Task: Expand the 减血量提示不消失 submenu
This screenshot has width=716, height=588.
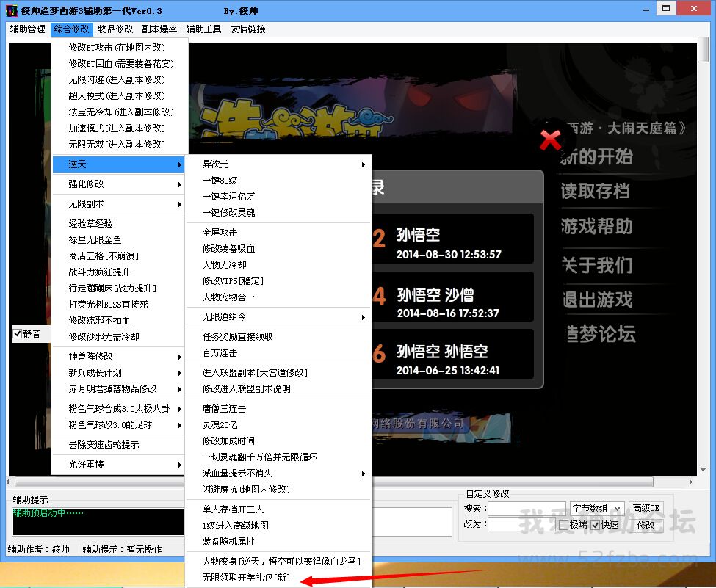Action: (x=278, y=473)
